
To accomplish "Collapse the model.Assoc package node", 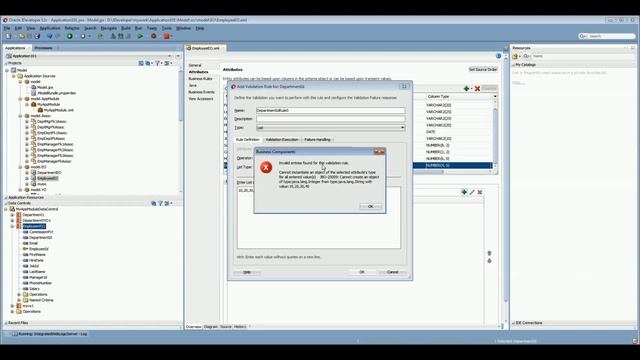I will pyautogui.click(x=20, y=116).
